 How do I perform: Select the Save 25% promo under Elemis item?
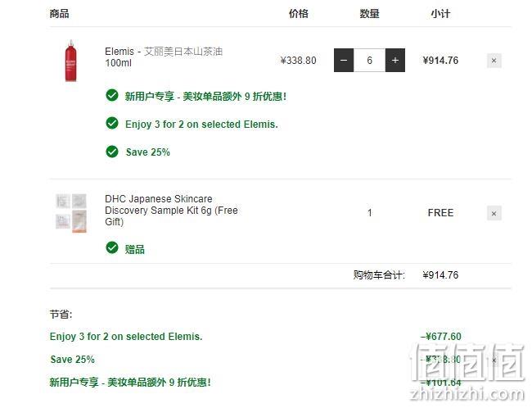(x=148, y=152)
